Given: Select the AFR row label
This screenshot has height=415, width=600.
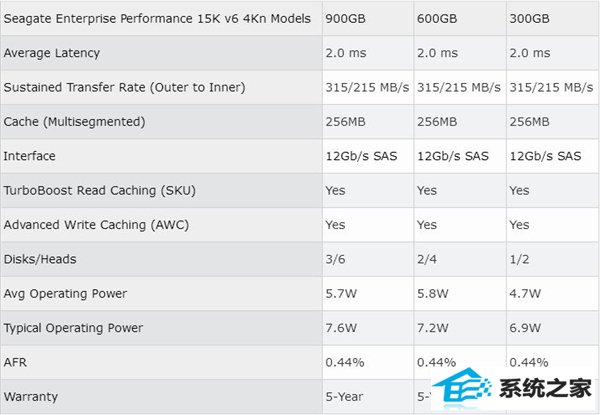Looking at the screenshot, I should click(15, 362).
